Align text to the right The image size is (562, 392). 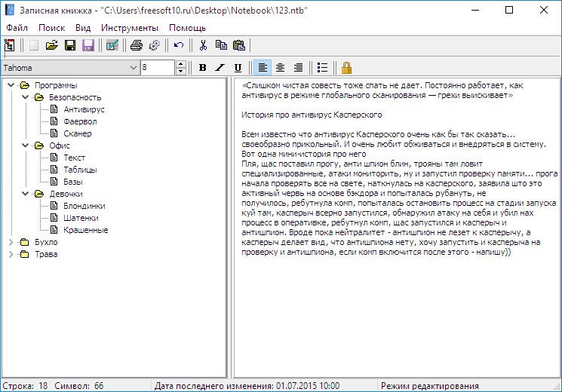point(298,68)
